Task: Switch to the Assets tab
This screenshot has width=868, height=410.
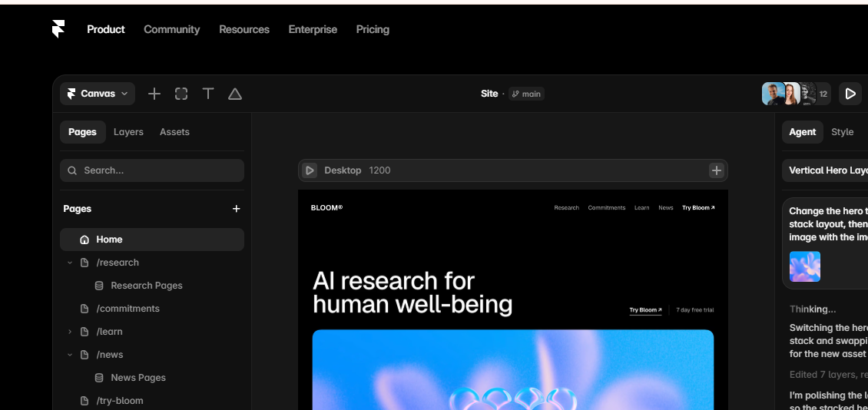Action: point(174,132)
